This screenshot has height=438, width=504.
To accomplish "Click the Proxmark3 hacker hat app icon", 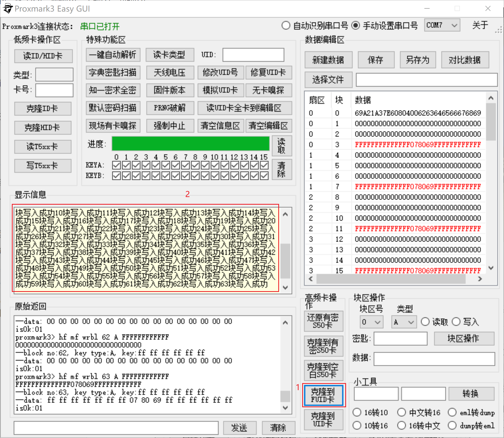I will (x=7, y=8).
